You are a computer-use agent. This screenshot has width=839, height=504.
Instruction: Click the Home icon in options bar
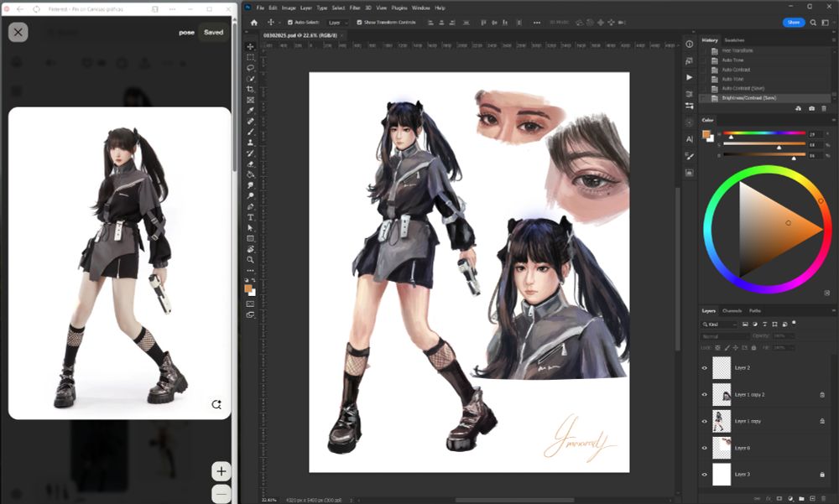pos(254,23)
